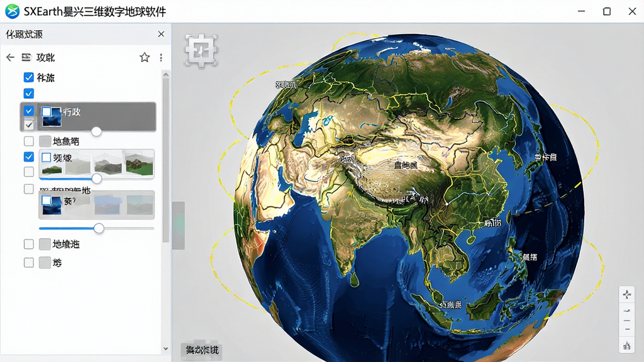The image size is (644, 362).
Task: Click the SXEarth app logo in title bar
Action: pyautogui.click(x=12, y=11)
